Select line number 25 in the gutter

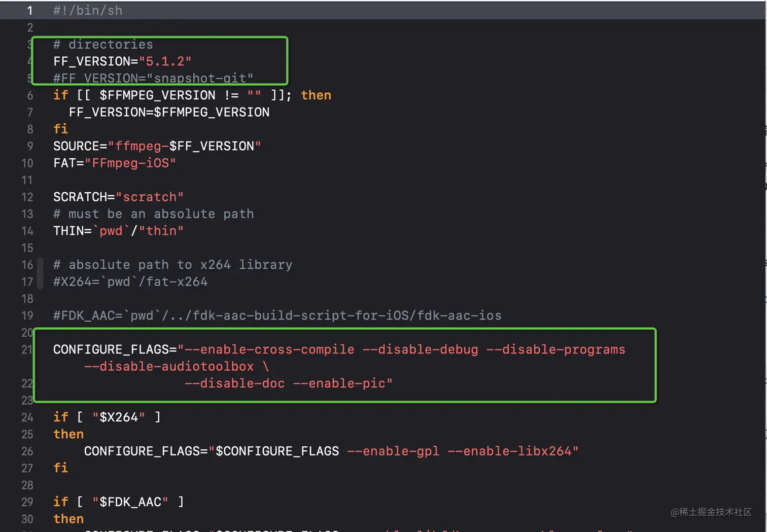(27, 434)
